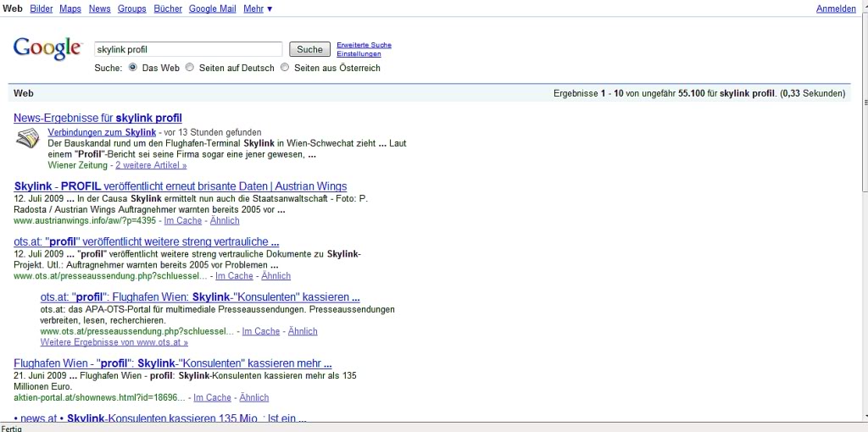Viewport: 868px width, 432px height.
Task: Open 'News-Ergebnisse für skylink profil' heading
Action: (x=97, y=118)
